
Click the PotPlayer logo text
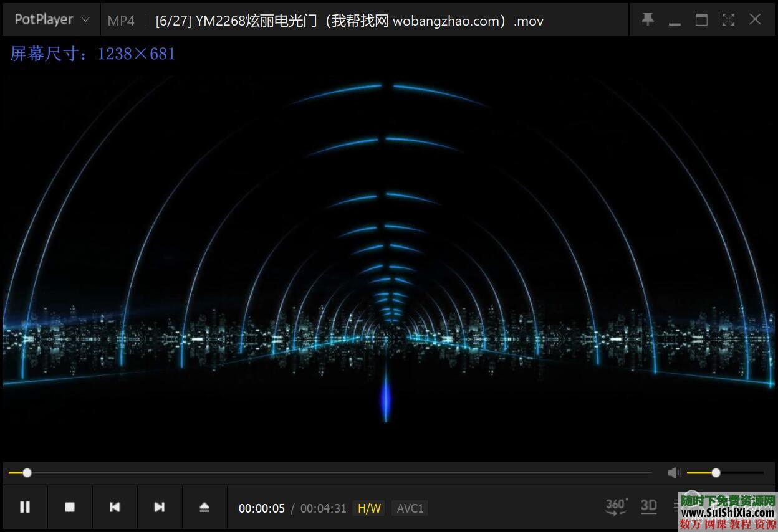[44, 19]
